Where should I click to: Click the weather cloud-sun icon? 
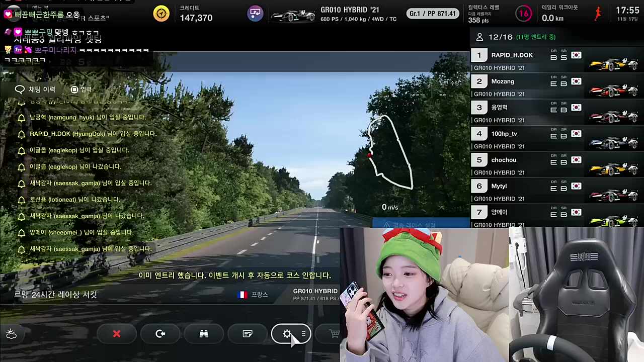click(x=11, y=334)
